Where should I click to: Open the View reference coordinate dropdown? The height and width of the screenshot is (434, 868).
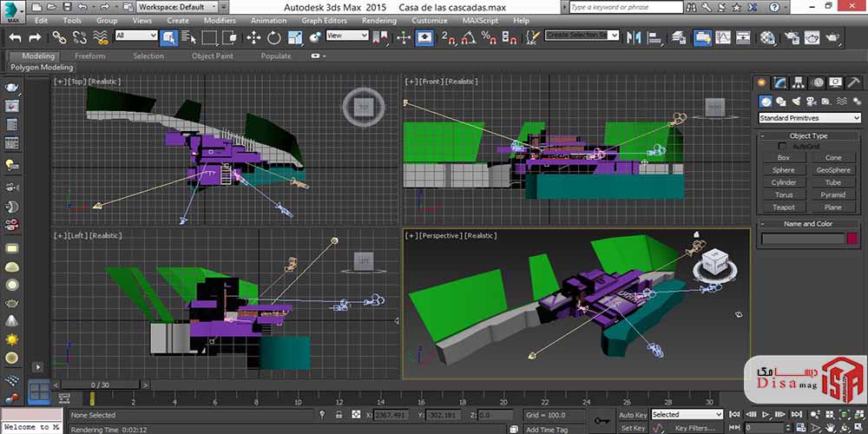346,36
